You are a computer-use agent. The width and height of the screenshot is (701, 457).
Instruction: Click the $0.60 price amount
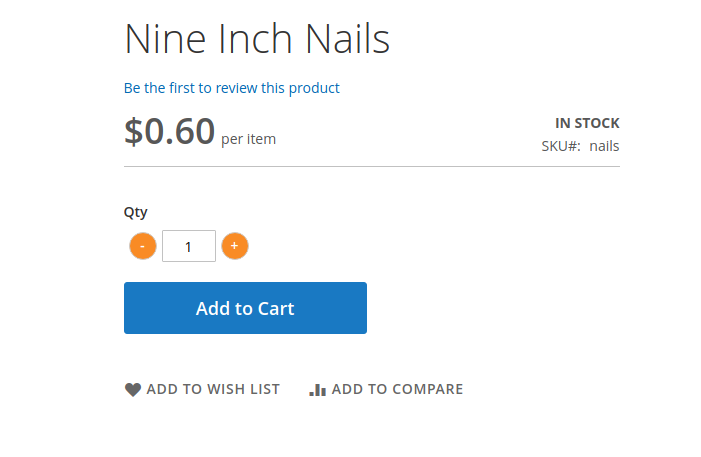point(169,131)
